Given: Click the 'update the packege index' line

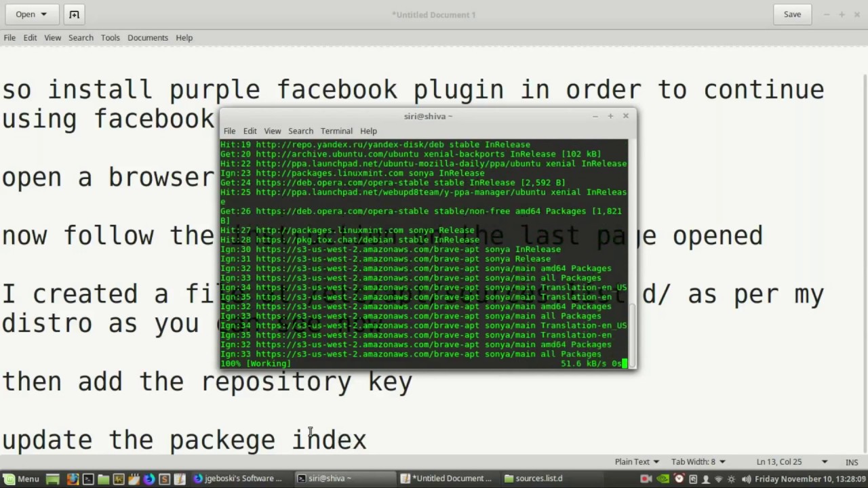Looking at the screenshot, I should 184,439.
